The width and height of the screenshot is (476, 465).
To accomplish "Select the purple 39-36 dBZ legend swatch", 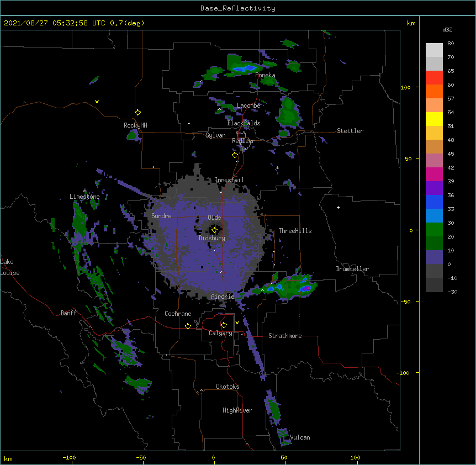I will click(x=434, y=188).
